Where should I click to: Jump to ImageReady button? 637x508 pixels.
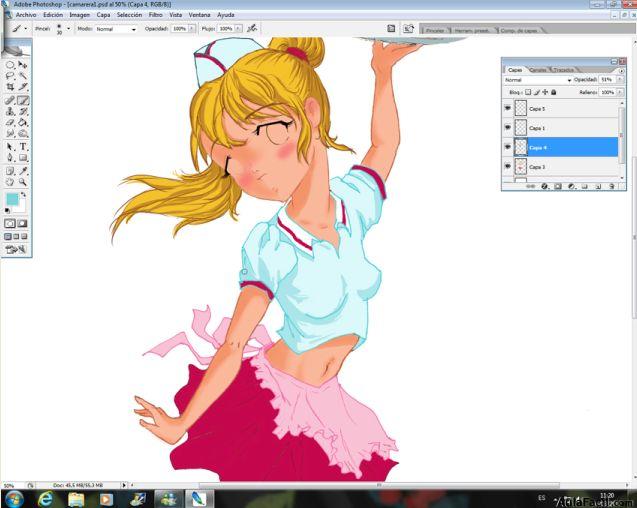coord(16,250)
